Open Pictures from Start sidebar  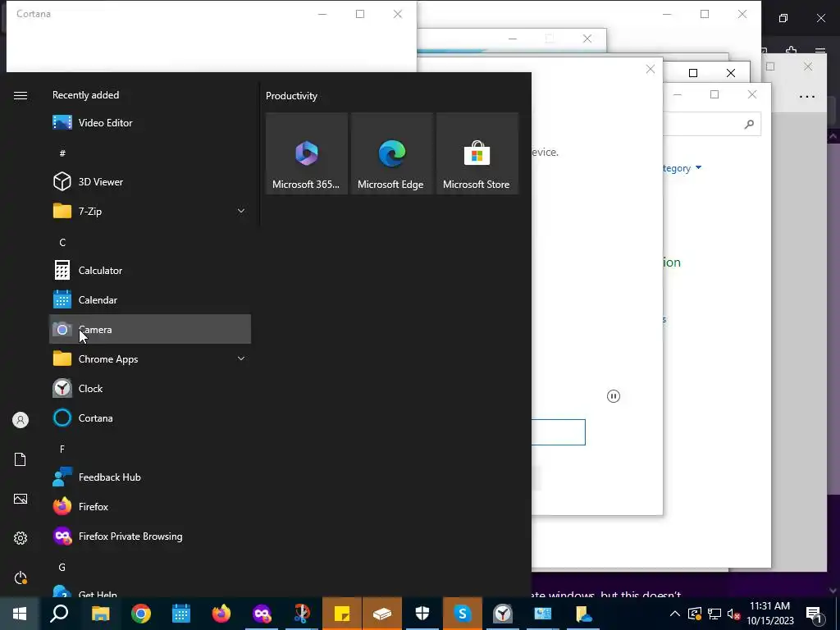[21, 499]
